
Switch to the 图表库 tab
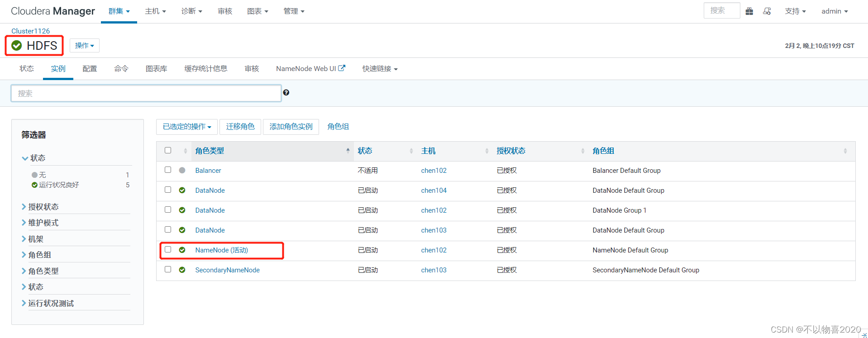157,69
